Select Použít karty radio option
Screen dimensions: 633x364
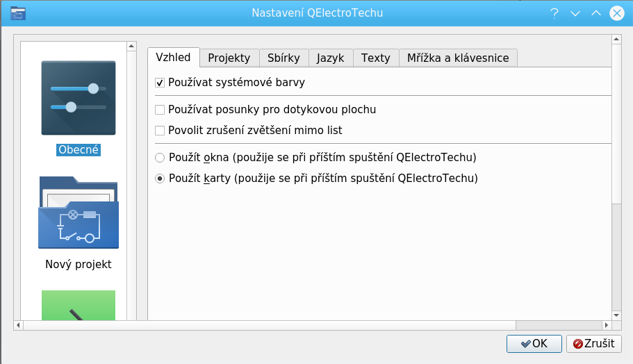(x=160, y=178)
